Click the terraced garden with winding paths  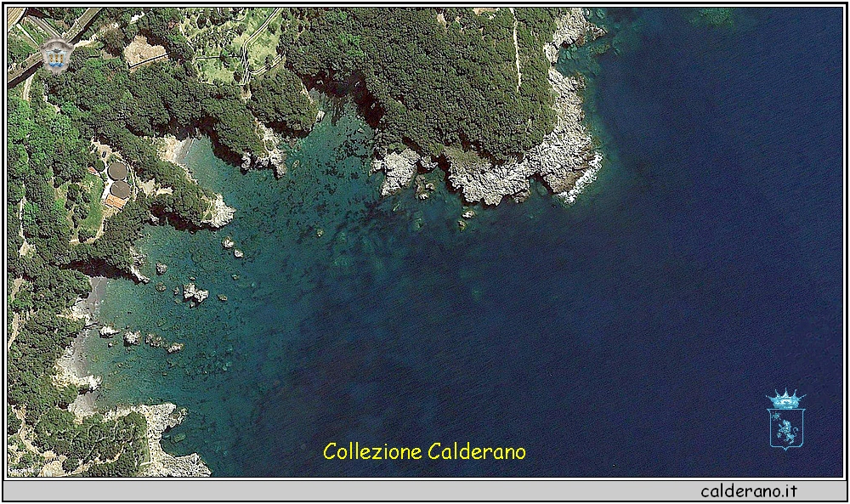pos(238,51)
